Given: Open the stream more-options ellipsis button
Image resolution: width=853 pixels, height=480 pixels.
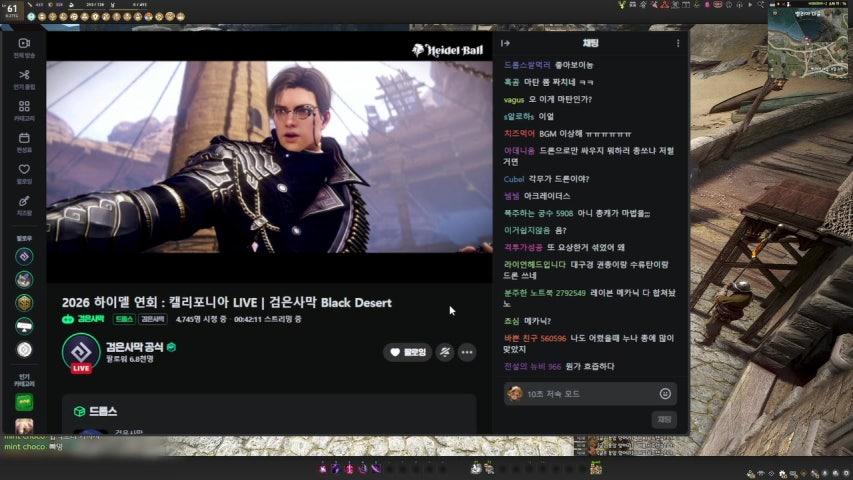Looking at the screenshot, I should click(x=467, y=352).
